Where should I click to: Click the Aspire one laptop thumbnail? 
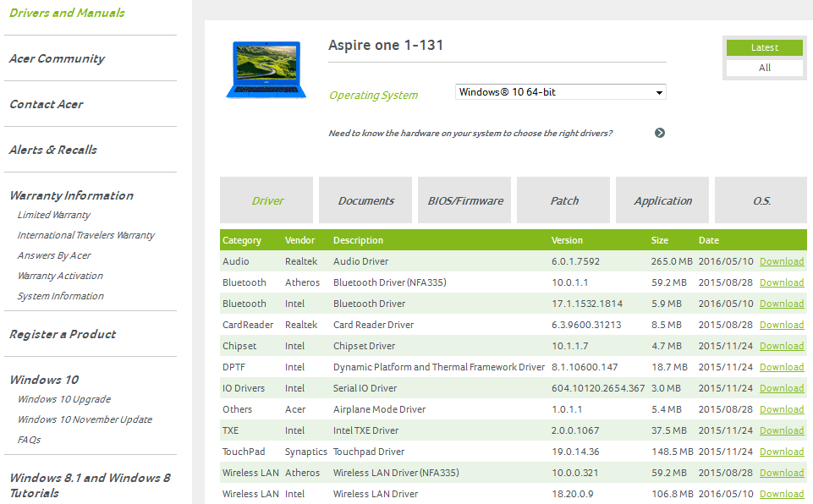coord(266,69)
